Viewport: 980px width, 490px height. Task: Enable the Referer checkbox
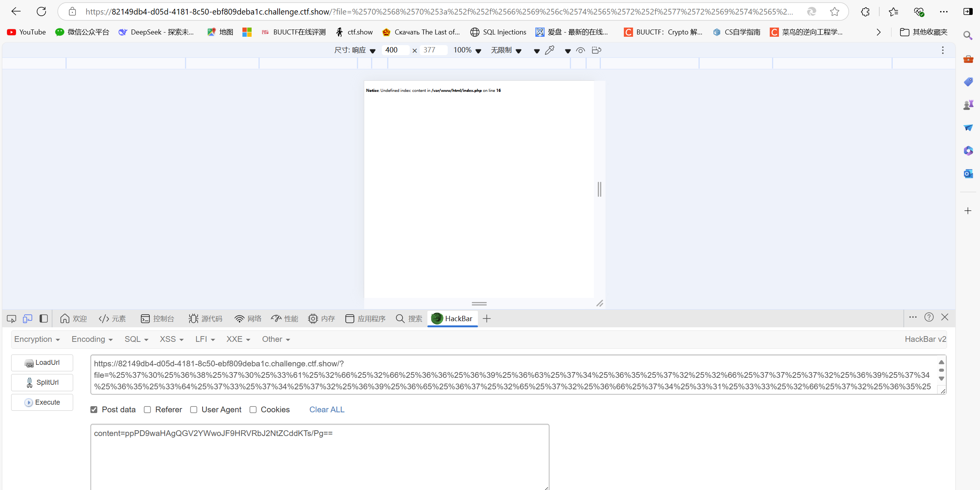tap(147, 410)
